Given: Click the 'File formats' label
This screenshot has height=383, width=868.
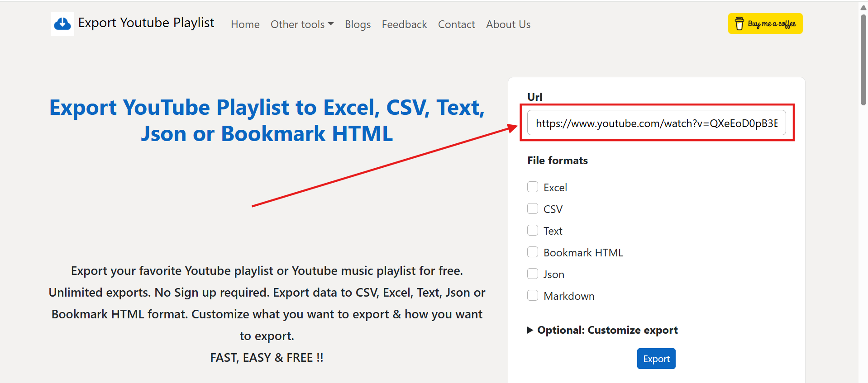Looking at the screenshot, I should pos(558,161).
